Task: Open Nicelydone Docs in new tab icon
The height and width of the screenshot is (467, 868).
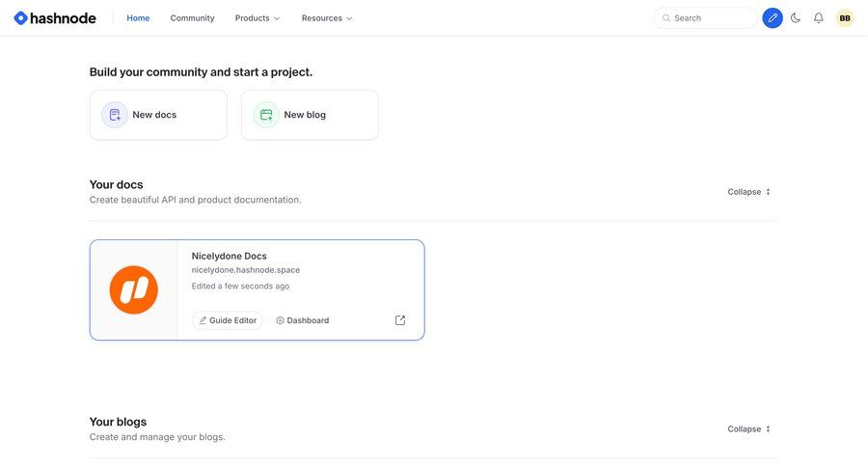Action: (400, 320)
